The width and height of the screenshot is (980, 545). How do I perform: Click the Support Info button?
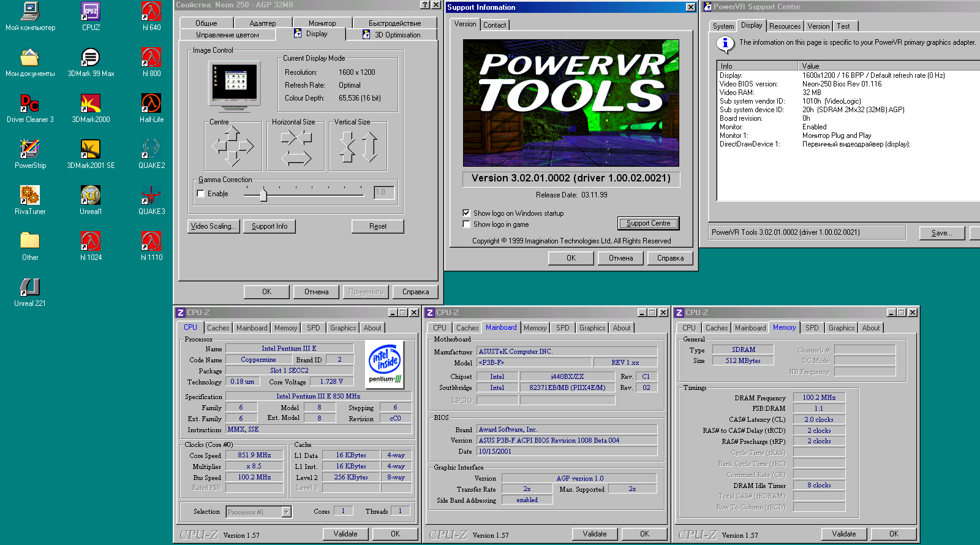tap(269, 226)
